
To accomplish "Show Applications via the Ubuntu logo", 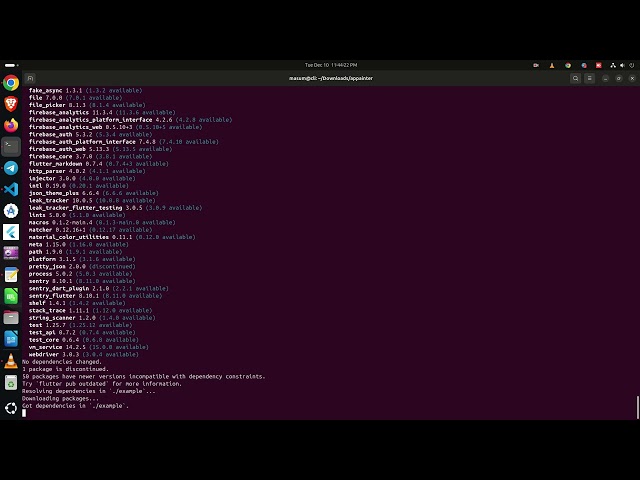I will click(x=11, y=408).
